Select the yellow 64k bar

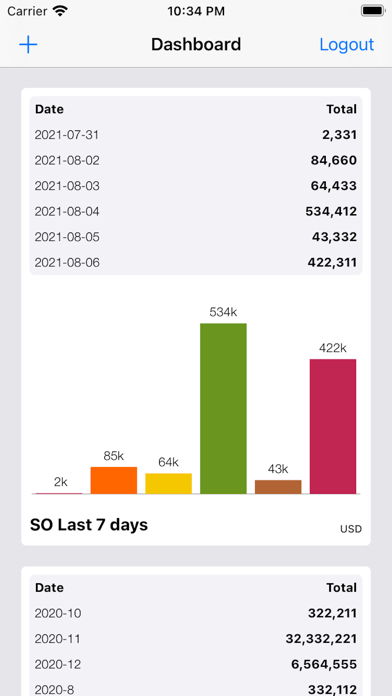(x=169, y=483)
